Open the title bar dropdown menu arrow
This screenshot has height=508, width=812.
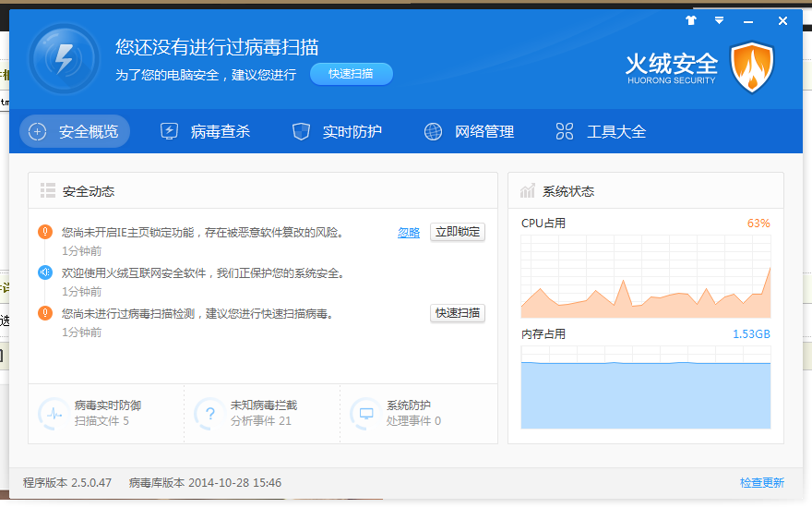point(720,20)
